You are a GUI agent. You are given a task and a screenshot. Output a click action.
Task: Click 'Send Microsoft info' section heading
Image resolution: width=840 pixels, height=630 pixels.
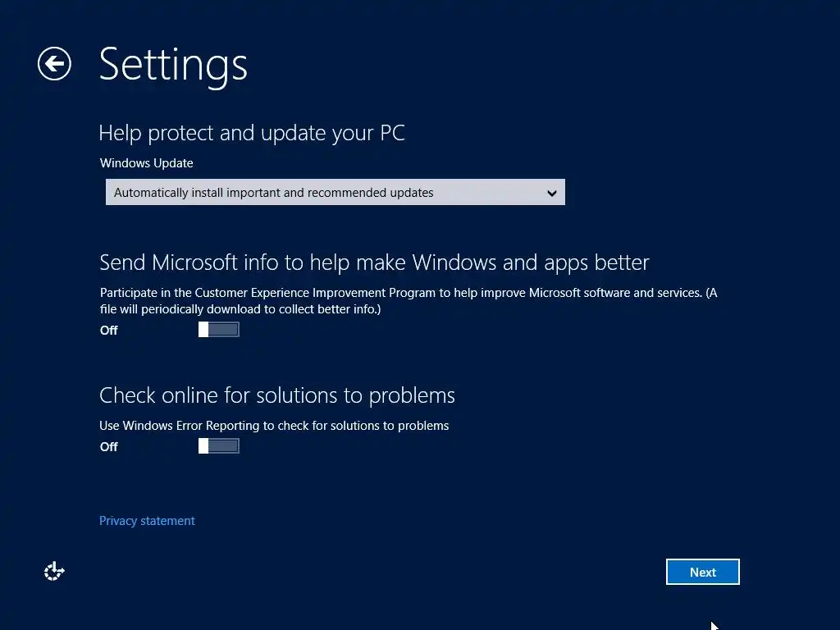point(374,262)
